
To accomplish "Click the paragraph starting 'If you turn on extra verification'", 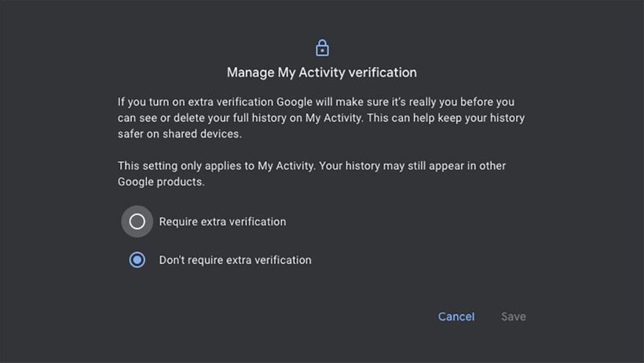I will point(321,118).
